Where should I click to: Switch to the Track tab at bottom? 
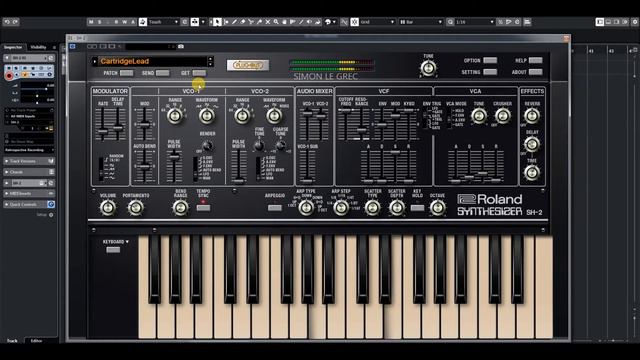click(12, 340)
